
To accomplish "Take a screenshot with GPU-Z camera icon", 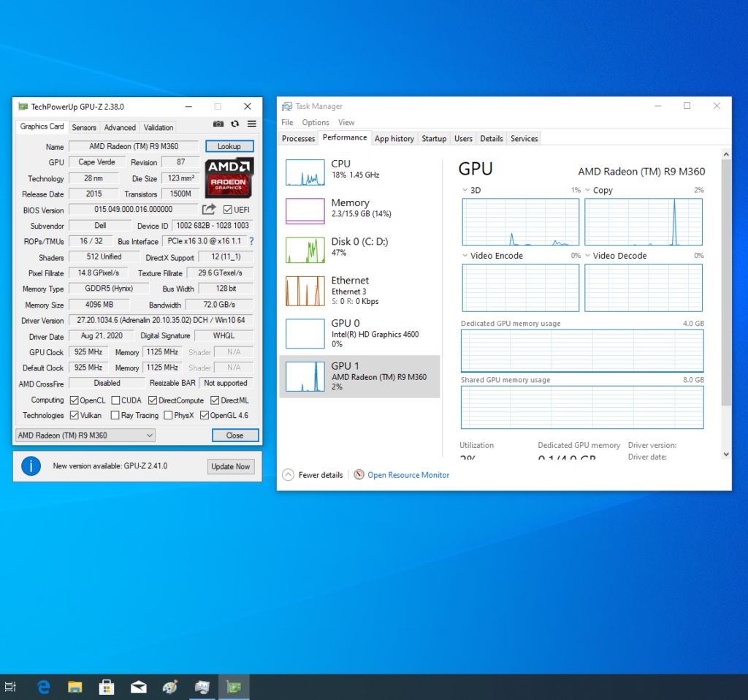I will [218, 124].
